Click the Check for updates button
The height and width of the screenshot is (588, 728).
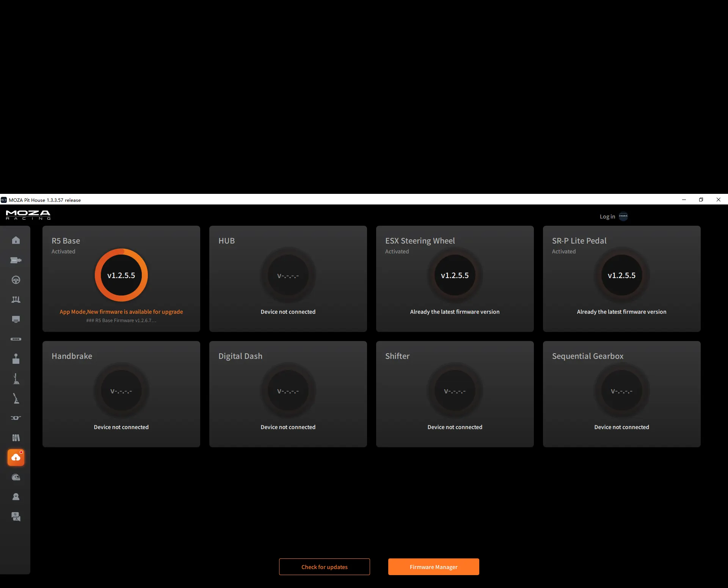pos(325,567)
